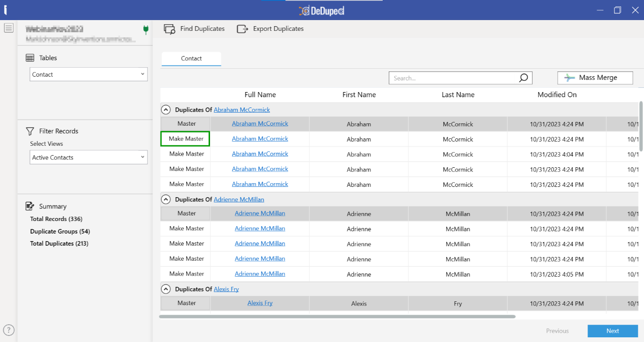Select the Contact tab
The image size is (644, 342).
coord(191,58)
